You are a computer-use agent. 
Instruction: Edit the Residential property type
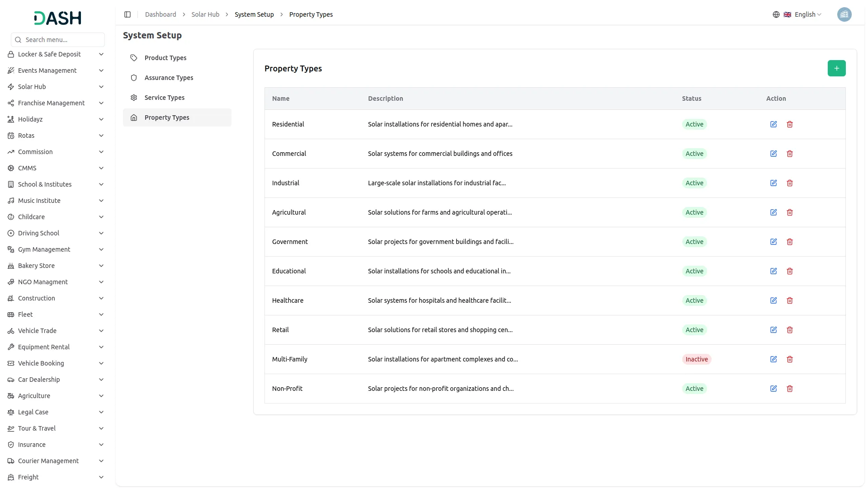(774, 124)
